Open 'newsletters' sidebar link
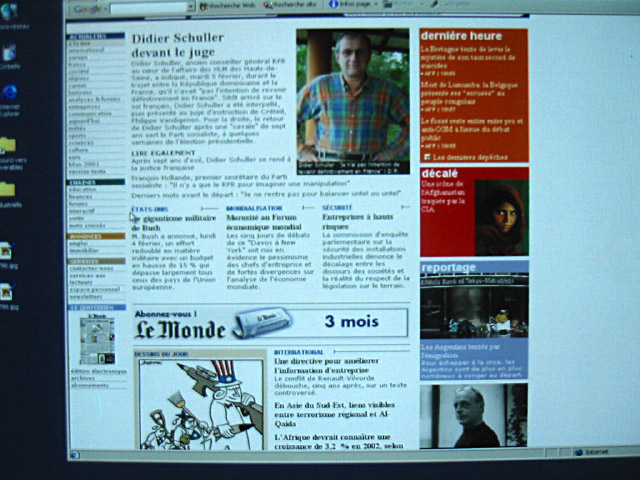Screen dimensions: 640x480 pyautogui.click(x=86, y=297)
